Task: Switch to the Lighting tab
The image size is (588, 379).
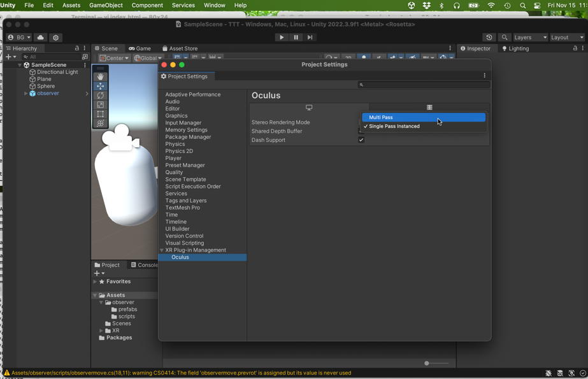Action: (x=515, y=48)
